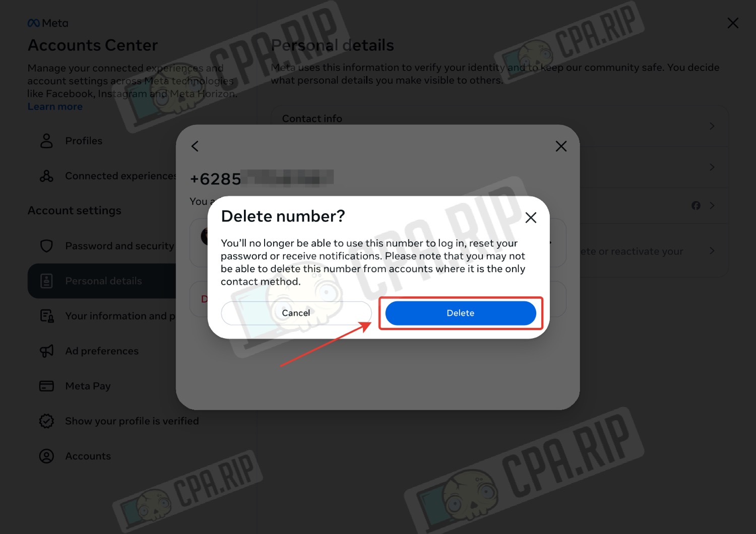Click the Connected experiences icon
Screen dimensions: 756x534
coord(46,176)
